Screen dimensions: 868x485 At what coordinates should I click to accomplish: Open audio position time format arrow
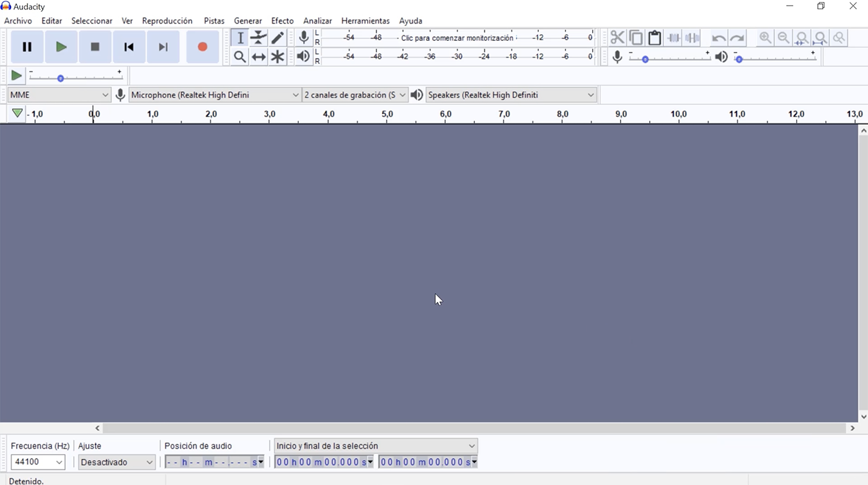pos(260,462)
